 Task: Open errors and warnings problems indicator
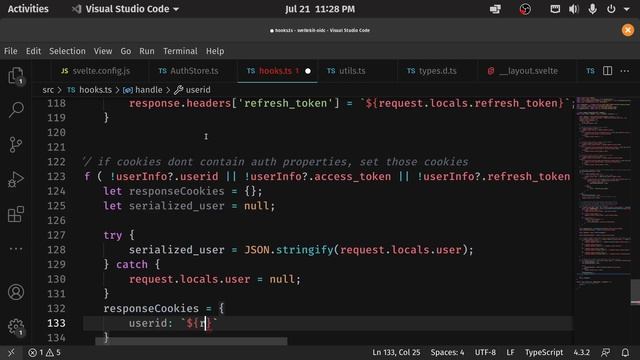44,352
